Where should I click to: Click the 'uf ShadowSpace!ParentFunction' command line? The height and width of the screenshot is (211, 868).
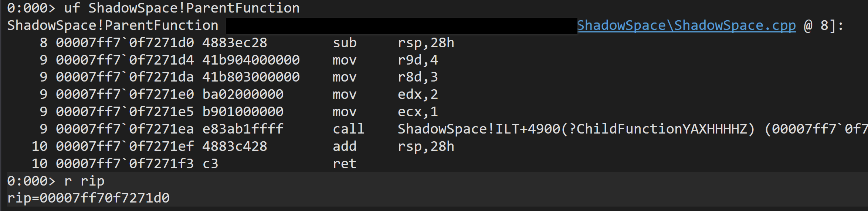click(153, 8)
